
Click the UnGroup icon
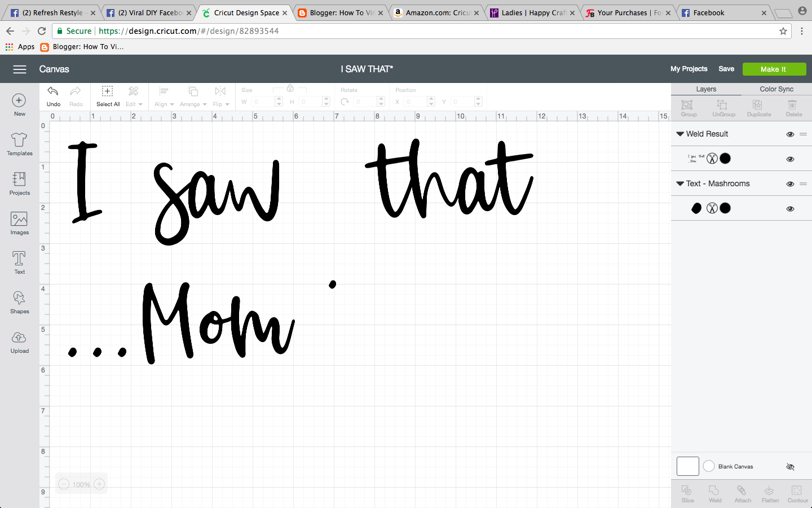pos(723,108)
